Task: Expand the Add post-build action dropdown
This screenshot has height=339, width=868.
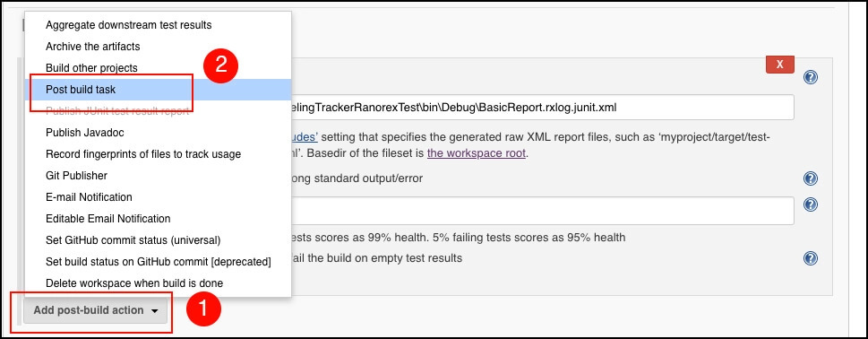Action: point(96,310)
